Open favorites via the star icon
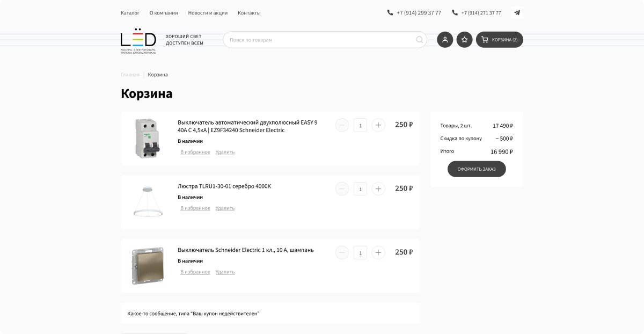The width and height of the screenshot is (644, 334). click(x=465, y=40)
